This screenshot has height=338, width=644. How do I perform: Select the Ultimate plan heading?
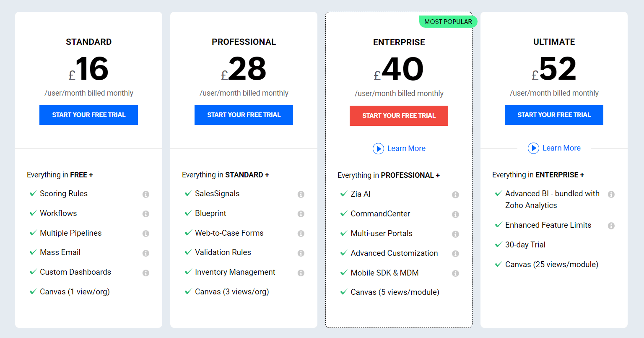[x=554, y=42]
